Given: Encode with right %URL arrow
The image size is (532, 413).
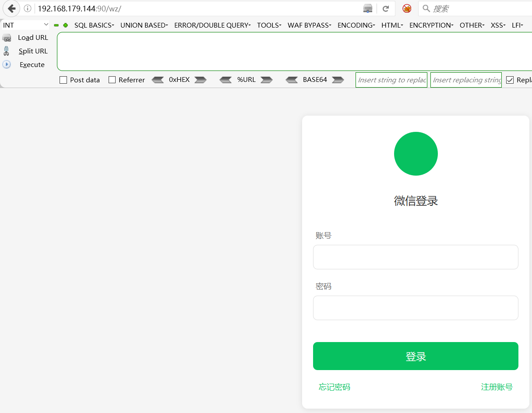Looking at the screenshot, I should tap(267, 80).
